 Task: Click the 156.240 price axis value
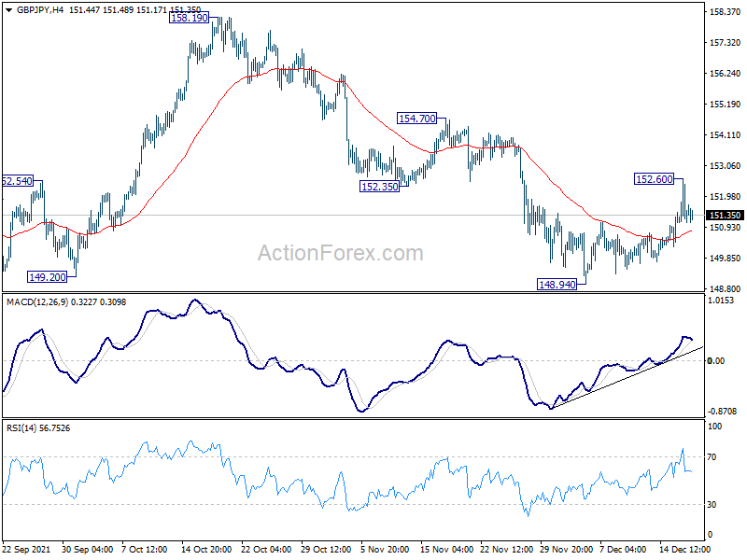pyautogui.click(x=725, y=74)
